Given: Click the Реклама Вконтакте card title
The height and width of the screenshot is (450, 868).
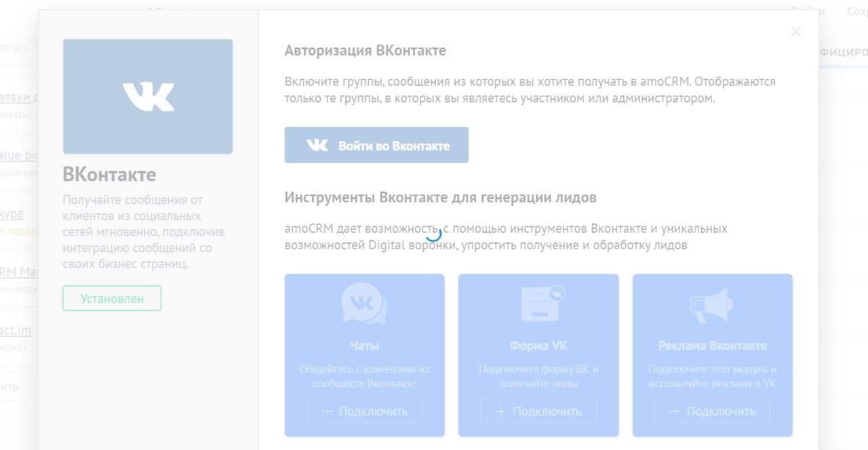Looking at the screenshot, I should coord(713,345).
